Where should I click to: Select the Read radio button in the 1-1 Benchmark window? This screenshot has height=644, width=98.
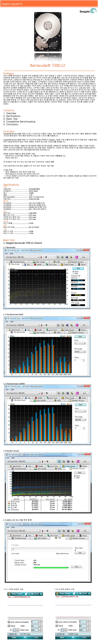click(x=73, y=272)
